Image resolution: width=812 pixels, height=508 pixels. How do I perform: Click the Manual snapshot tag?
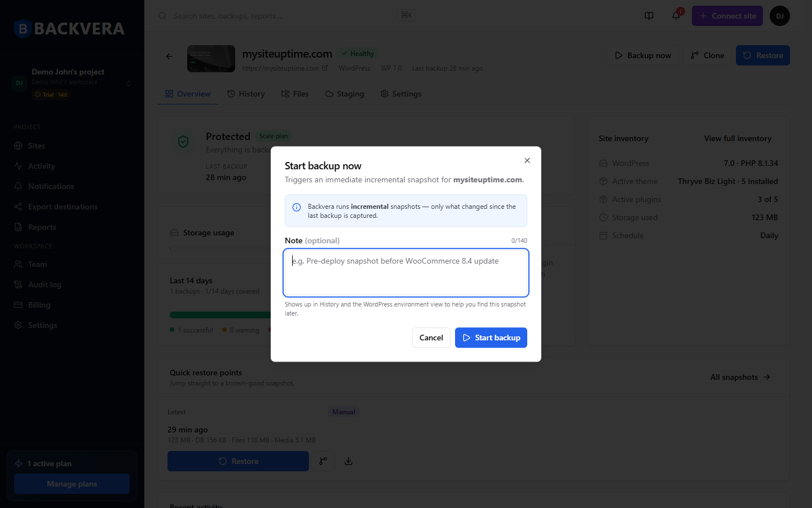pos(343,412)
